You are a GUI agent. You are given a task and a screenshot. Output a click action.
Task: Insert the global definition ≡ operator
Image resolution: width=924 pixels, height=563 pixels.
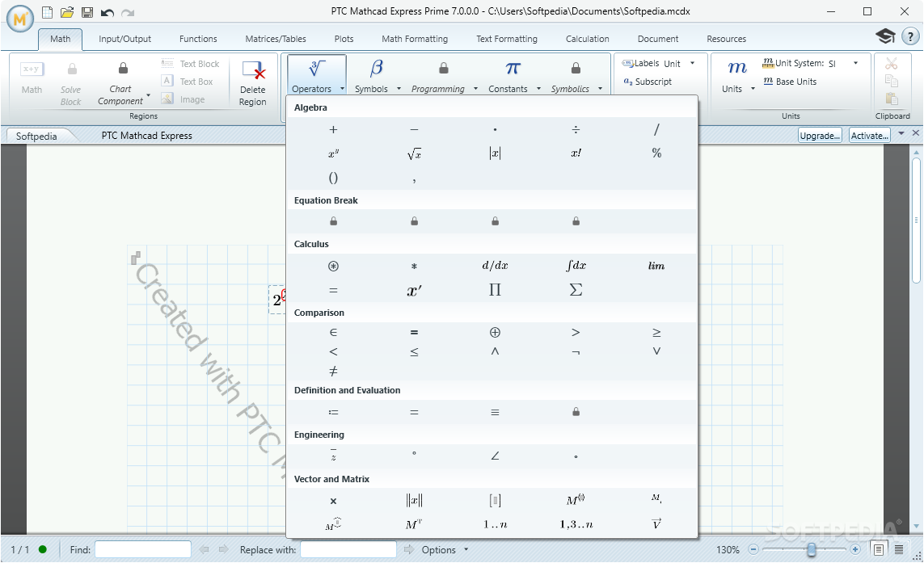click(495, 412)
